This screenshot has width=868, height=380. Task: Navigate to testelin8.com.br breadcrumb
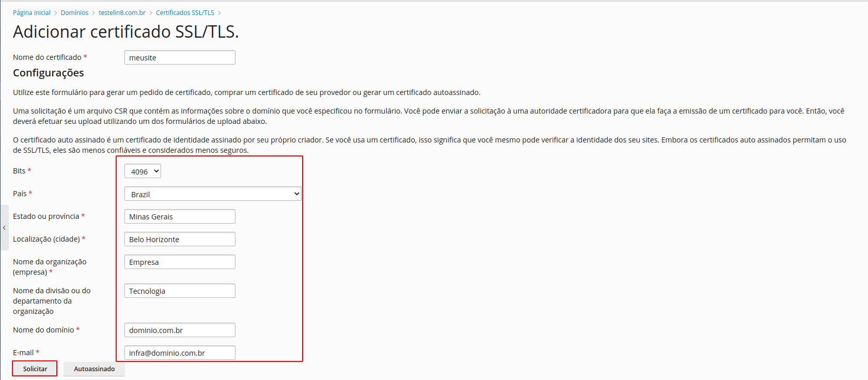pyautogui.click(x=122, y=13)
